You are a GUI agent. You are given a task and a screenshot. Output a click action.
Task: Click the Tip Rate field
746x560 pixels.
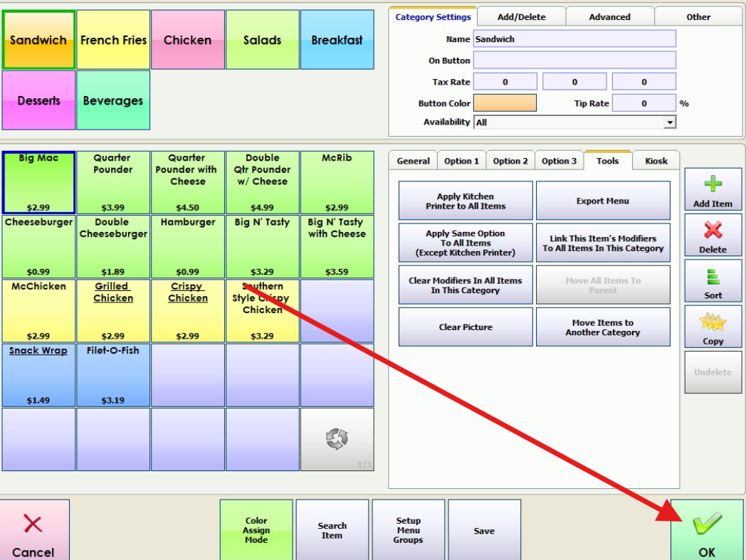(643, 102)
